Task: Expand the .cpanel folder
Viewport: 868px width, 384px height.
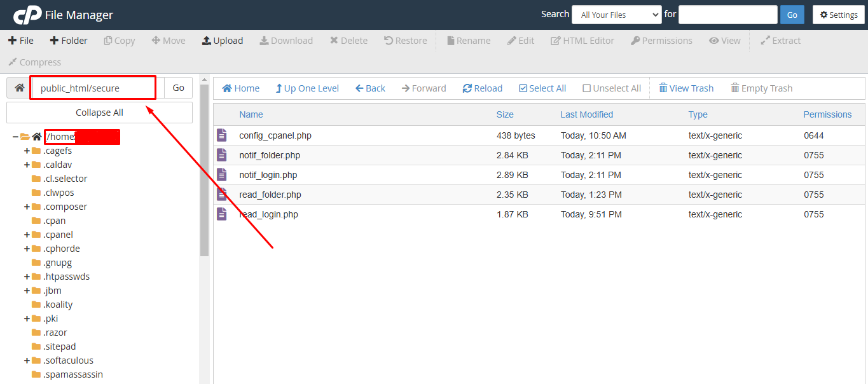Action: (x=27, y=235)
